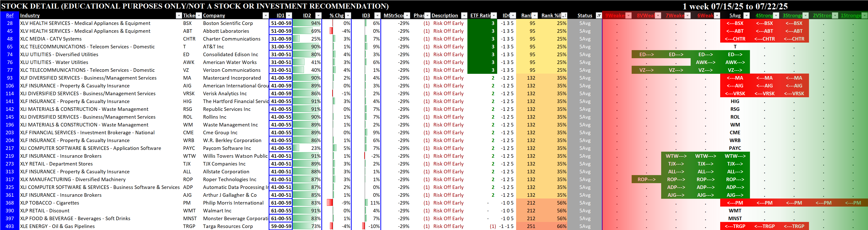Click the Roper Technologies Inc cell
868x230 pixels.
click(230, 179)
